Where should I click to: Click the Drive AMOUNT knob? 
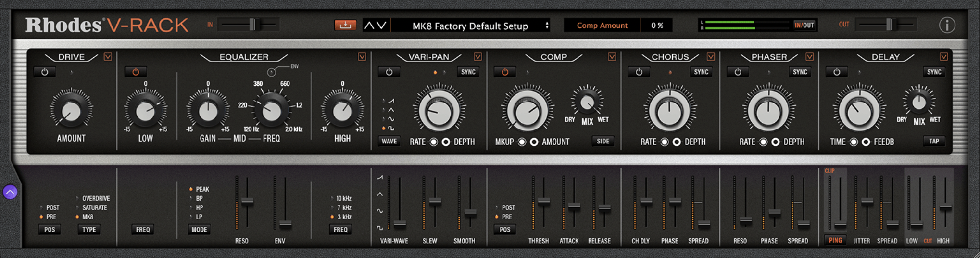click(71, 111)
